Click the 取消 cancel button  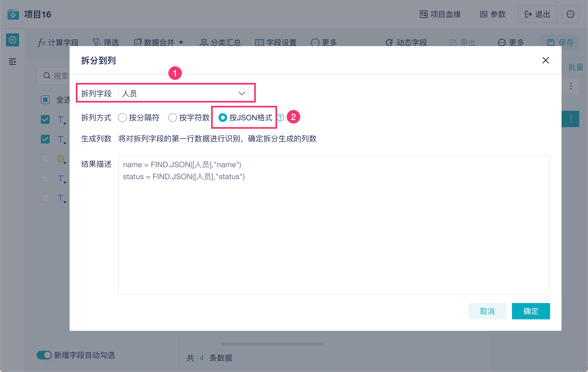pyautogui.click(x=487, y=311)
